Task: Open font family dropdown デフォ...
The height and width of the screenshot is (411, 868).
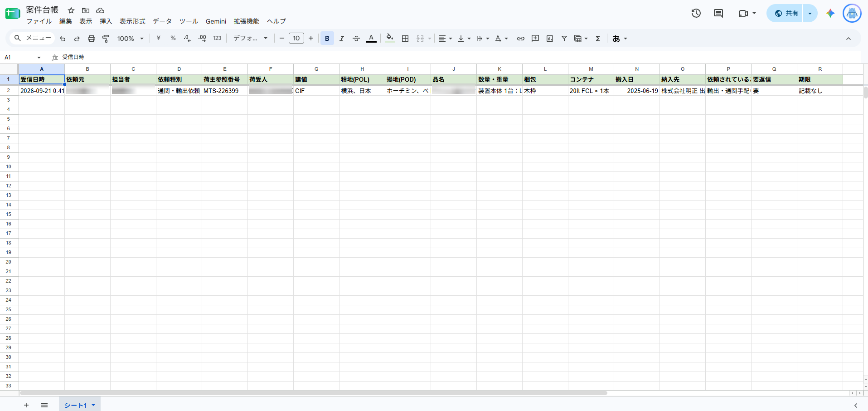Action: pos(250,39)
